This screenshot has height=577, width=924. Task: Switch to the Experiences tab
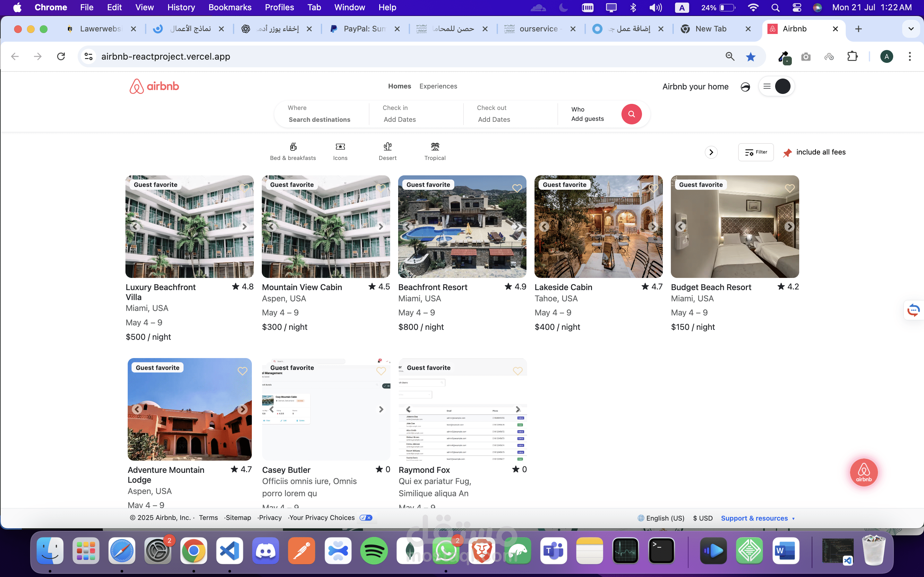[x=438, y=86]
